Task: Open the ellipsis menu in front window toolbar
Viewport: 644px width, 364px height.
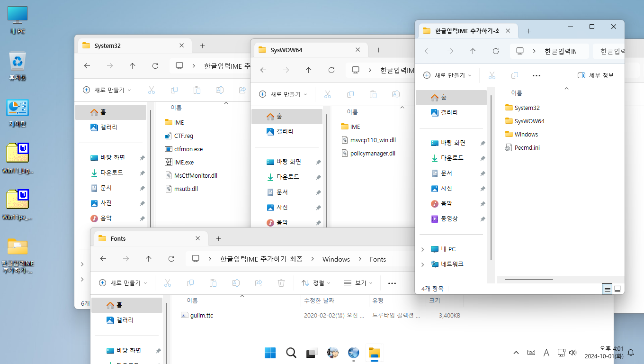Action: pos(537,75)
